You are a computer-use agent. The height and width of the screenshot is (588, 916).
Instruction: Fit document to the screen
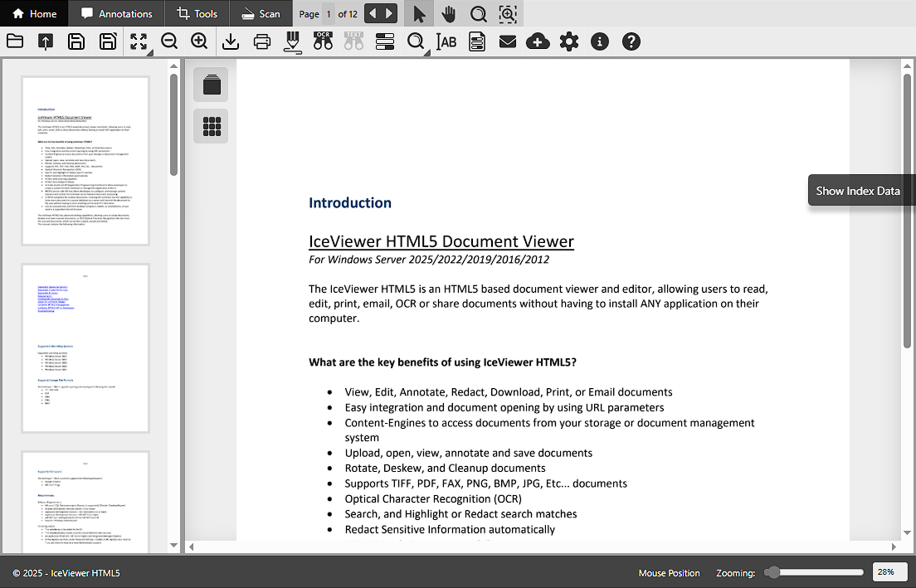point(139,41)
